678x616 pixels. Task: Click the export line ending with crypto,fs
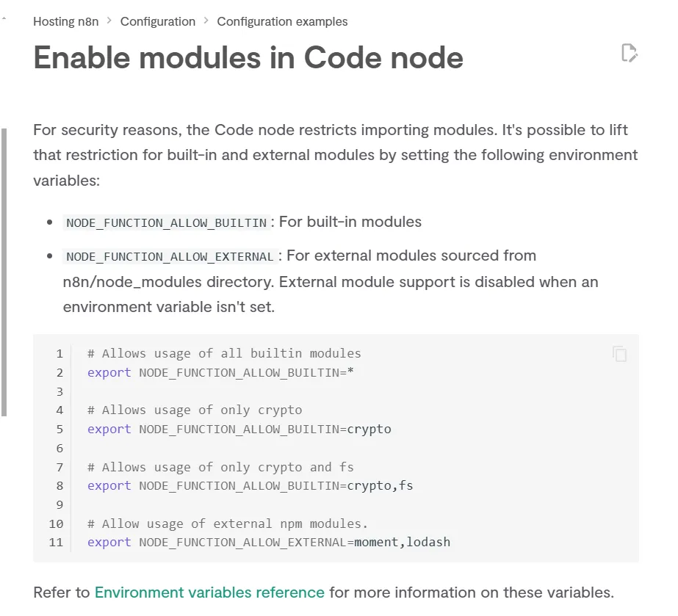(x=250, y=485)
